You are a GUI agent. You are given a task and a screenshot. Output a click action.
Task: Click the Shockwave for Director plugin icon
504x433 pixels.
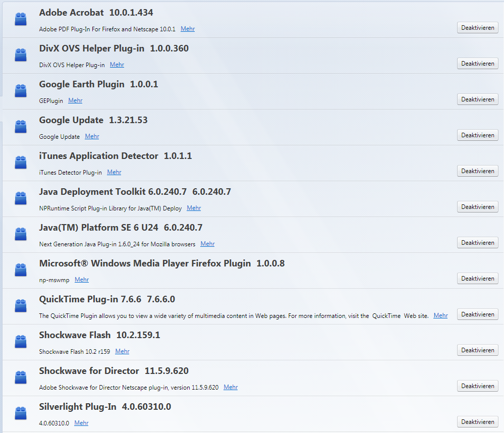[21, 377]
